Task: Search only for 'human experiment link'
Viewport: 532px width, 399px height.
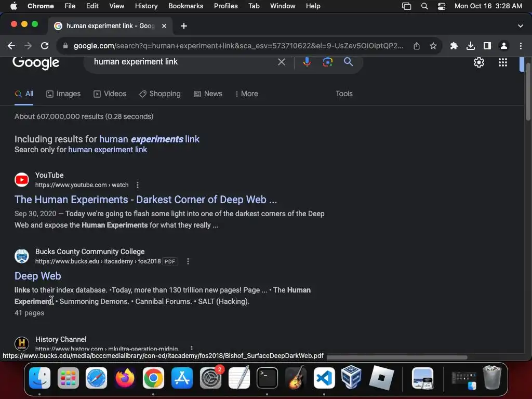Action: click(108, 150)
